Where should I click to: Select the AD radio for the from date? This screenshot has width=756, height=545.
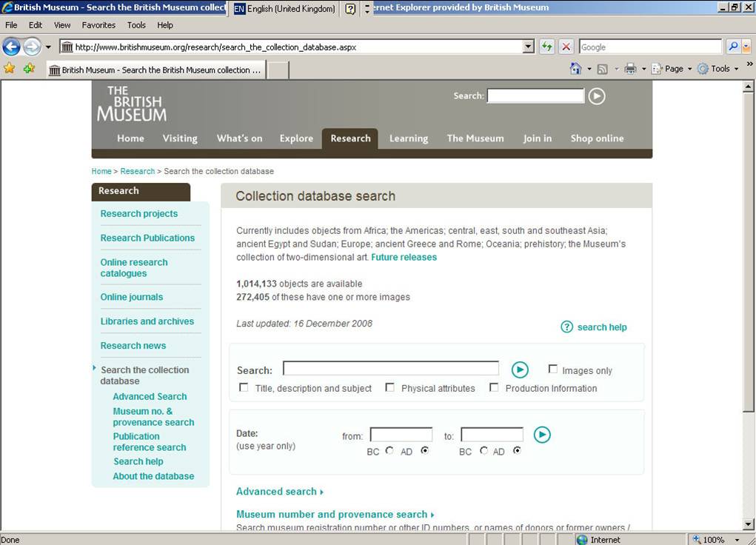click(424, 450)
